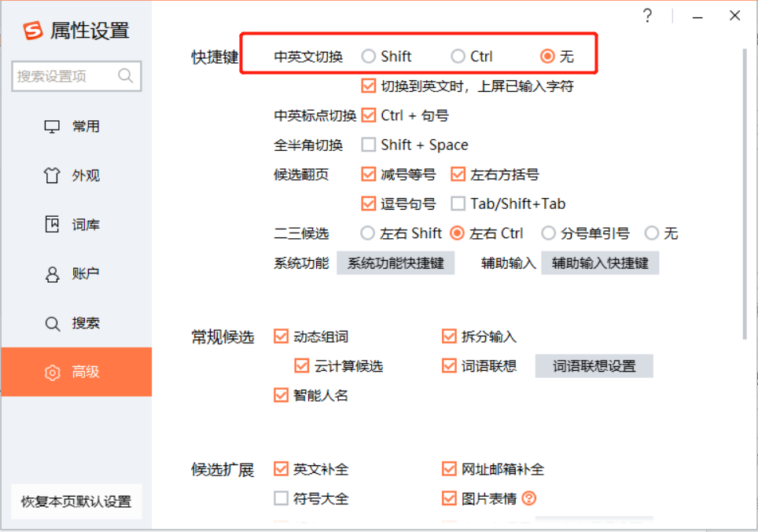Click the search magnifier icon in settings search box
Screen dimensions: 758x532
[125, 76]
